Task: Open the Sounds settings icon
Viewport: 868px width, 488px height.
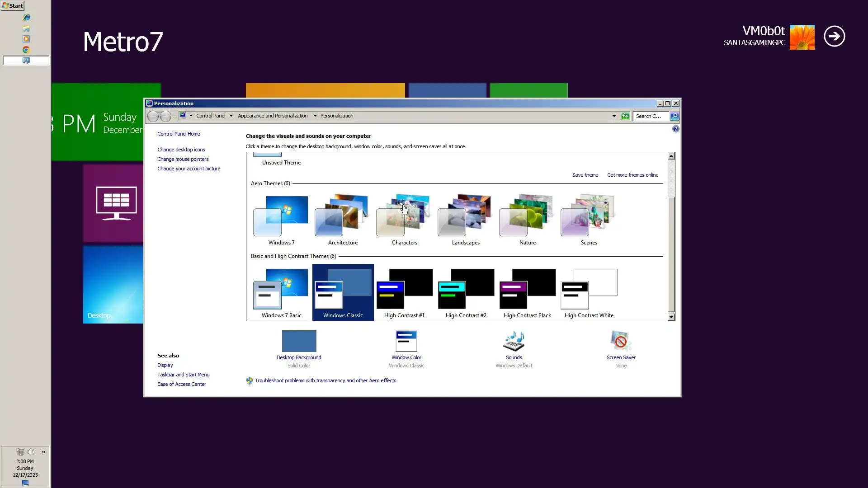Action: [514, 341]
